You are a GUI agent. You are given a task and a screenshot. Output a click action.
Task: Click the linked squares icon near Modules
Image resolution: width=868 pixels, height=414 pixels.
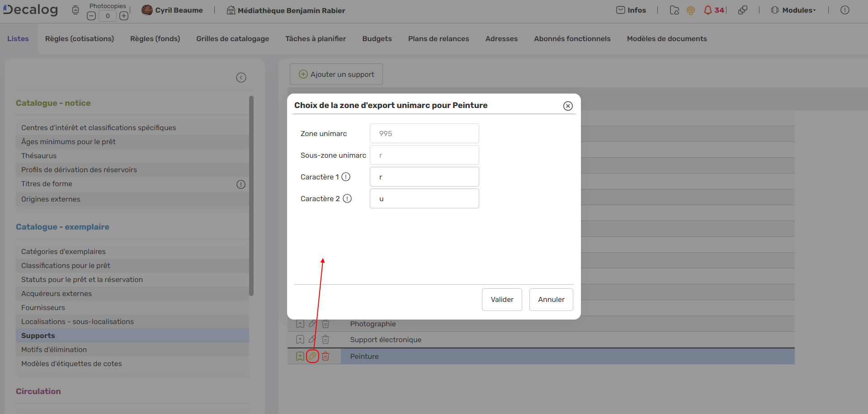[x=743, y=10]
